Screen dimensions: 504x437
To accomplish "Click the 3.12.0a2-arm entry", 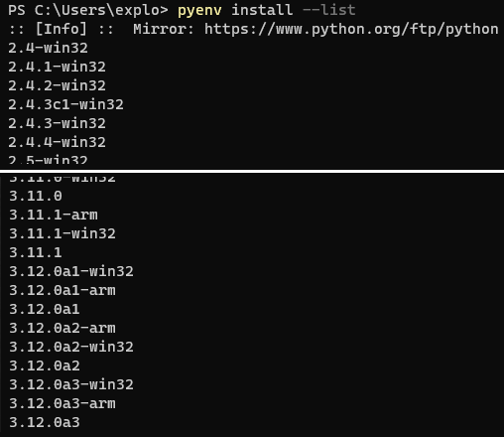I will (x=63, y=328).
